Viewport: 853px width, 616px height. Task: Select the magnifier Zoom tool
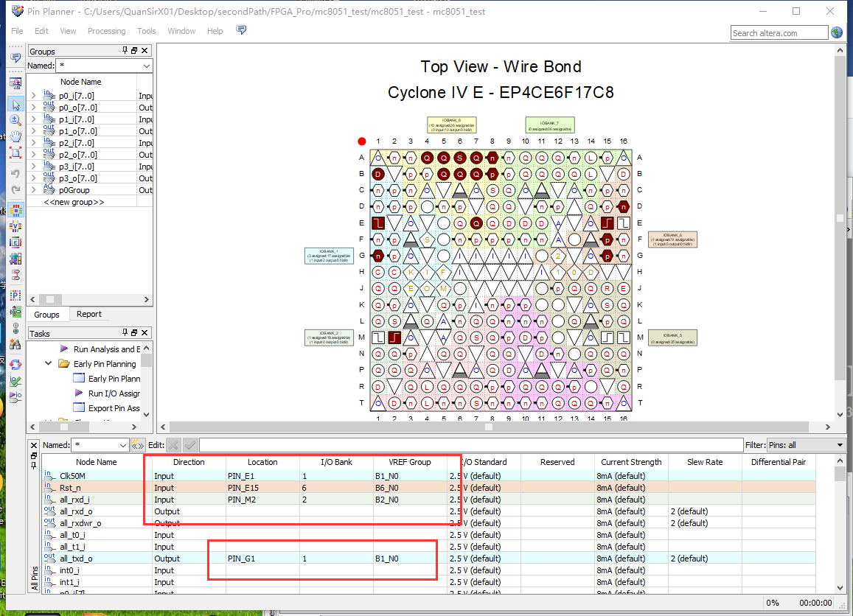click(15, 120)
